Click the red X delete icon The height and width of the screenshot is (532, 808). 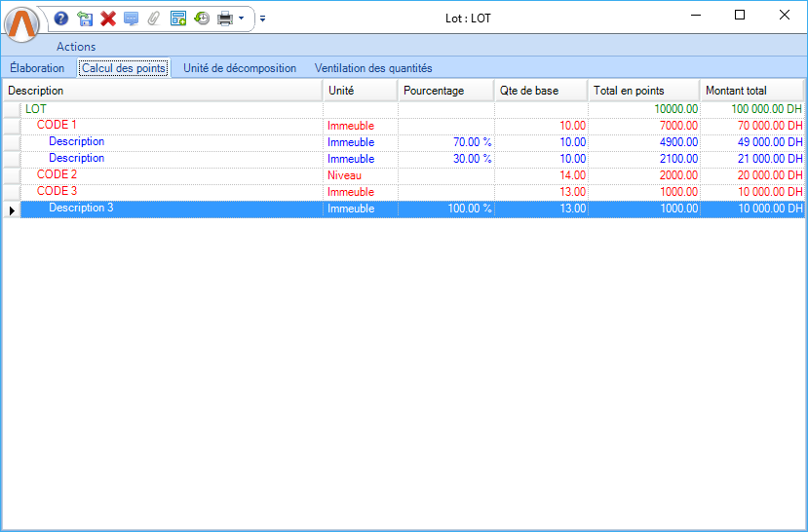pos(108,19)
